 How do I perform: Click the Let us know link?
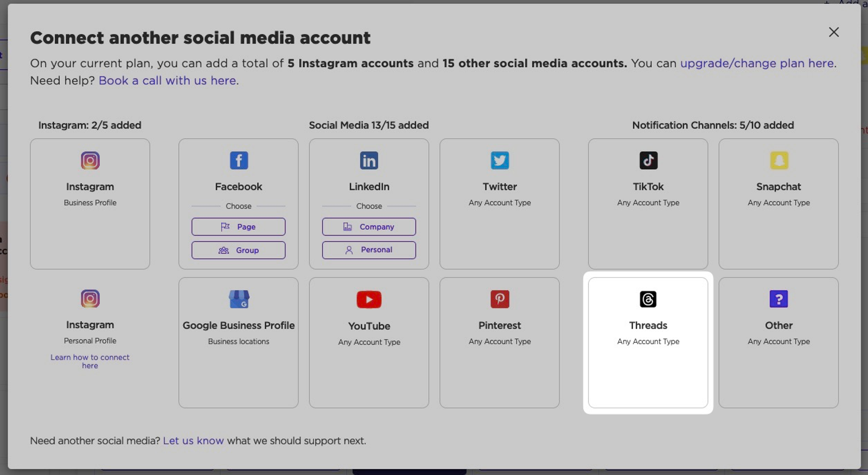(193, 441)
